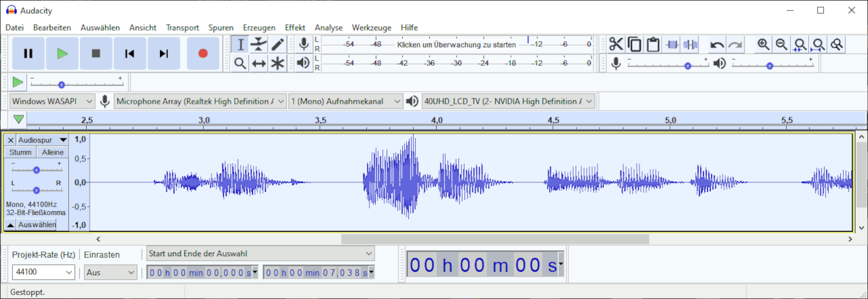Open the Windows WASAPI host dropdown
868x299 pixels.
pyautogui.click(x=52, y=101)
